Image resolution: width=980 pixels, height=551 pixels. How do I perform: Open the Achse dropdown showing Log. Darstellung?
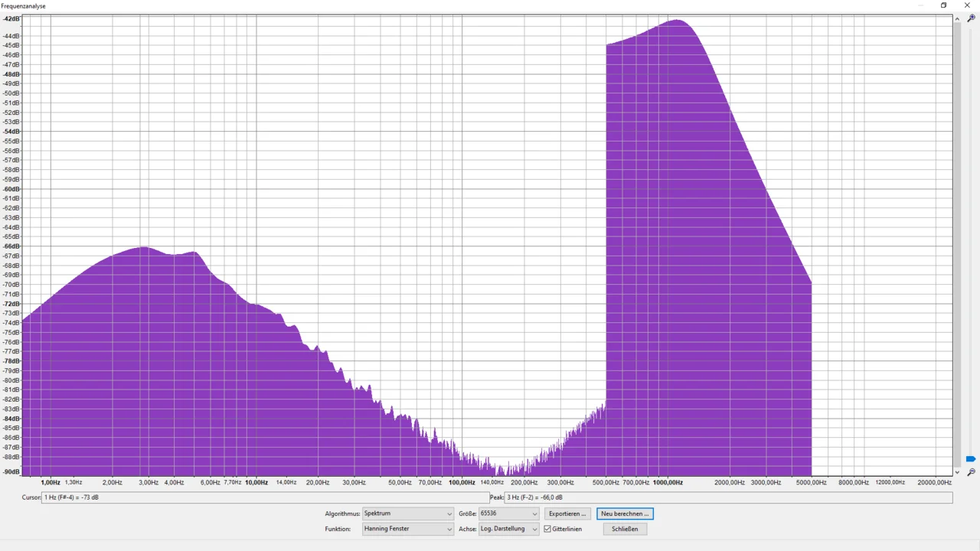tap(508, 529)
